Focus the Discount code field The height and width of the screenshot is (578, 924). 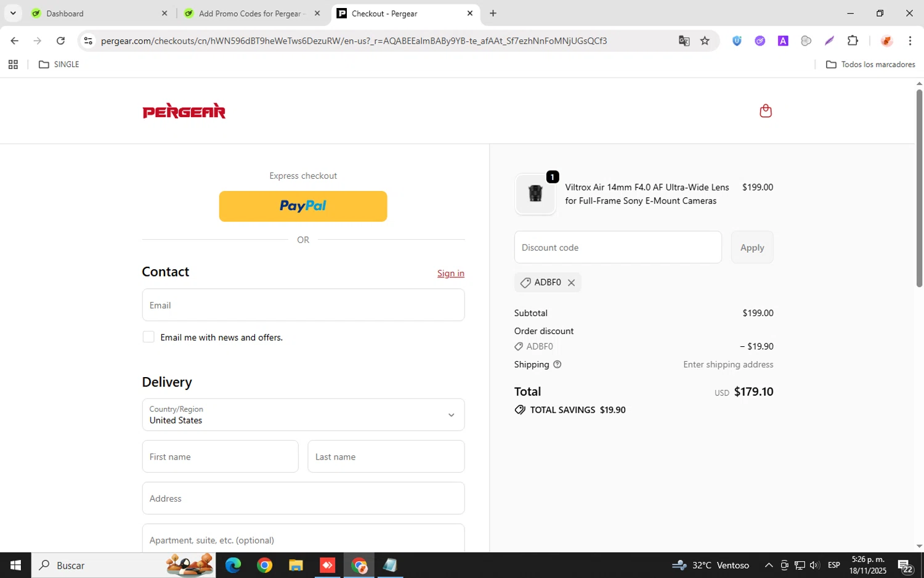coord(618,247)
